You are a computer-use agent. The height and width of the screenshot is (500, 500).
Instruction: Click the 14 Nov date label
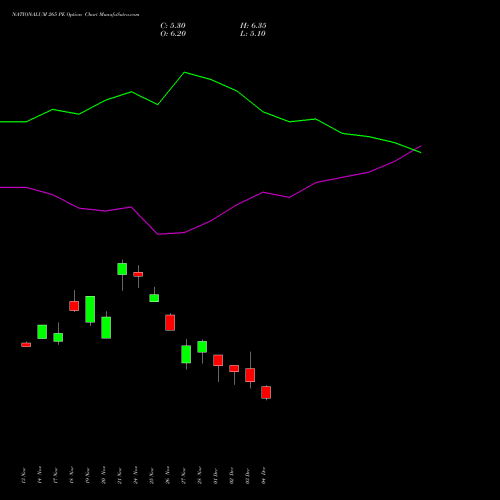coord(40,475)
